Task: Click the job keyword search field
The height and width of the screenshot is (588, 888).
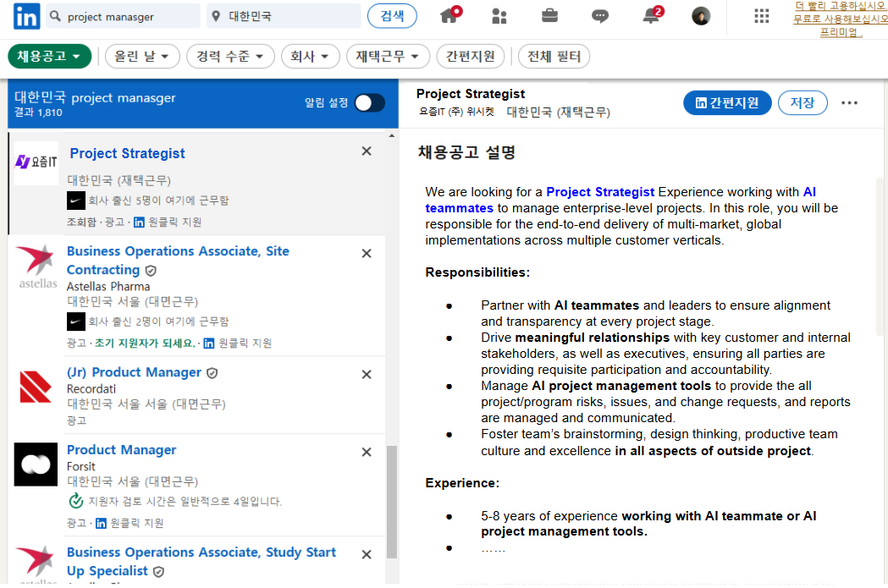Action: pos(124,16)
